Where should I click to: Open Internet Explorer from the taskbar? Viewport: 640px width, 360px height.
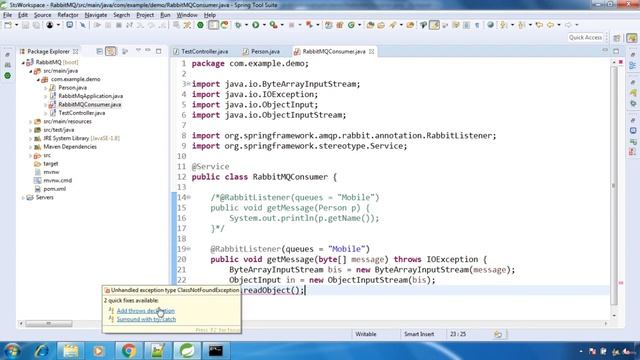[x=42, y=351]
